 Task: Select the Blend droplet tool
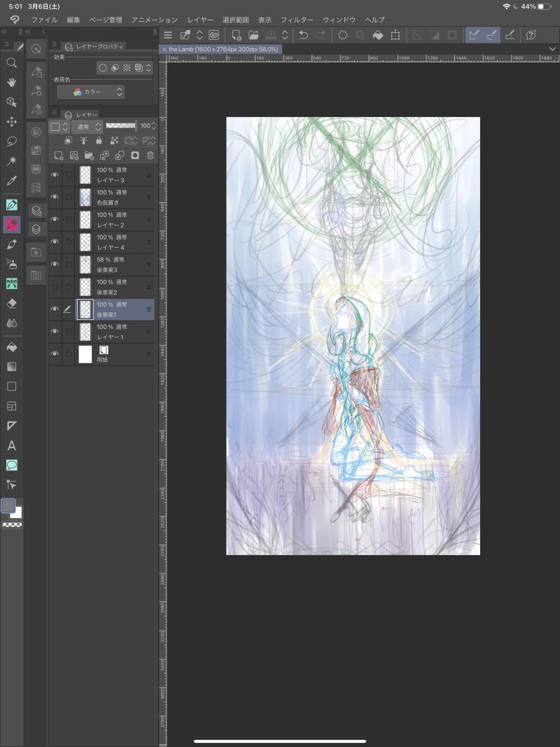(11, 323)
